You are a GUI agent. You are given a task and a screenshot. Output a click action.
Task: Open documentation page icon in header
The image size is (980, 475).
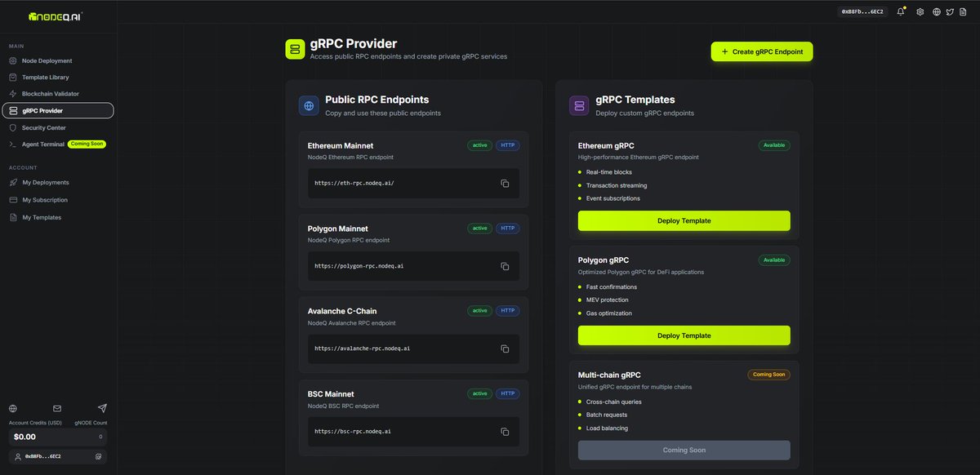(964, 12)
